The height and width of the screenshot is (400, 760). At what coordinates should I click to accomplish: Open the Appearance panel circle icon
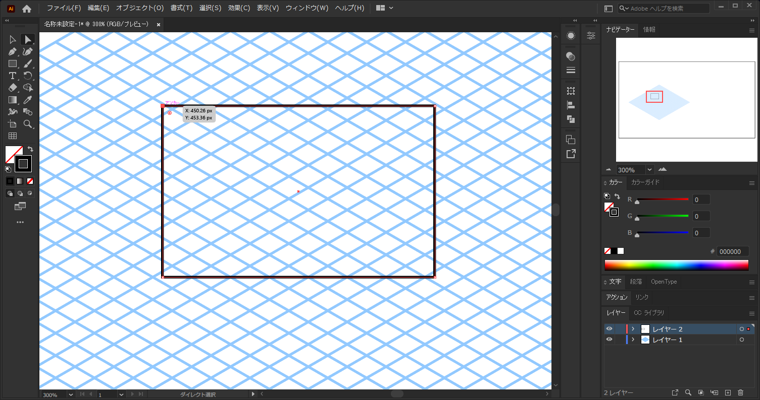(571, 36)
